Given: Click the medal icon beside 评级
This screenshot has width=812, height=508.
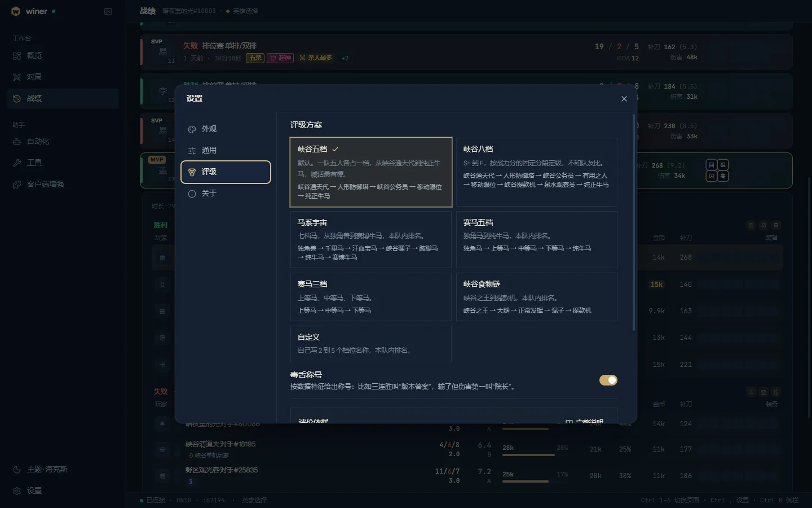Looking at the screenshot, I should pos(192,172).
